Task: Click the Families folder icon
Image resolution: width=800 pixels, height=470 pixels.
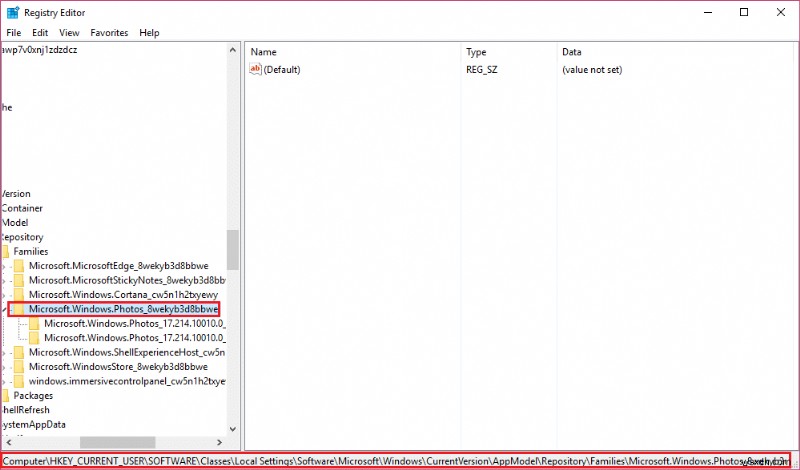Action: [x=6, y=252]
